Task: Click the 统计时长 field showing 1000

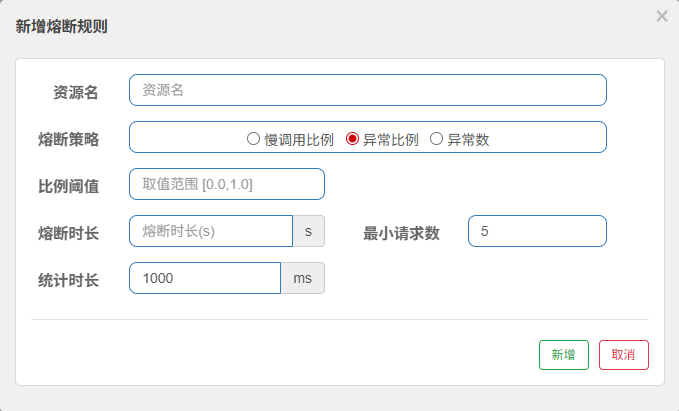Action: (205, 278)
